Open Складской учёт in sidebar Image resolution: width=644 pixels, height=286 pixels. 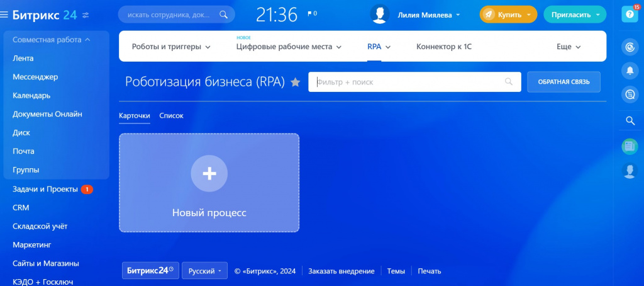coord(40,226)
